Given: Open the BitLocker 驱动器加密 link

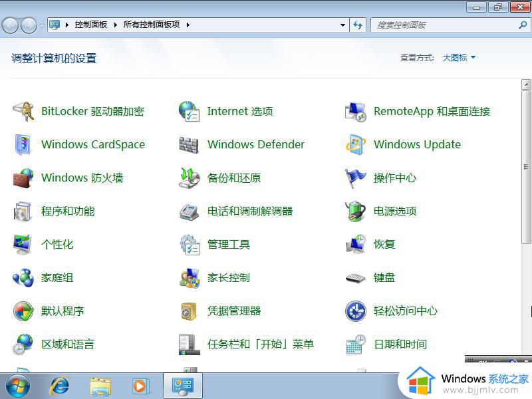Looking at the screenshot, I should pos(92,111).
